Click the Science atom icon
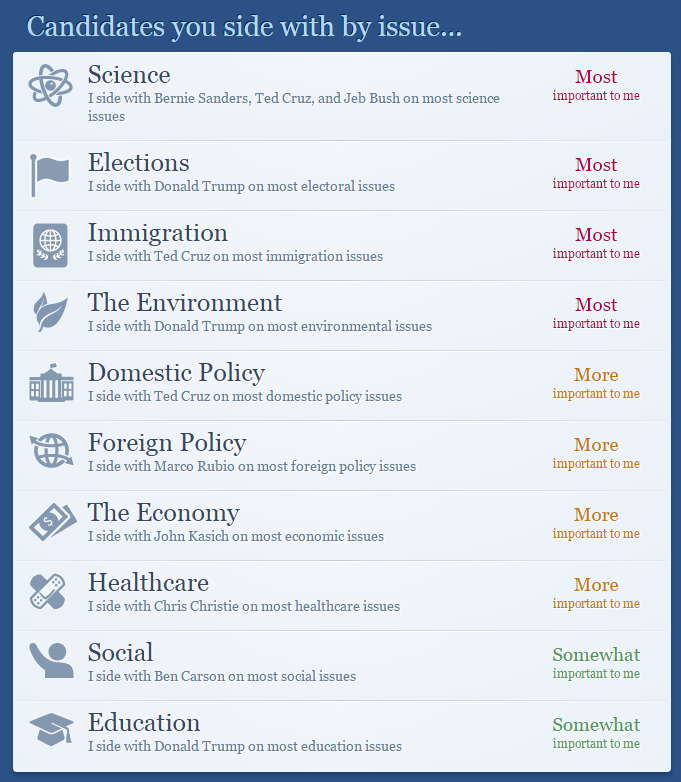The height and width of the screenshot is (782, 681). (x=50, y=86)
